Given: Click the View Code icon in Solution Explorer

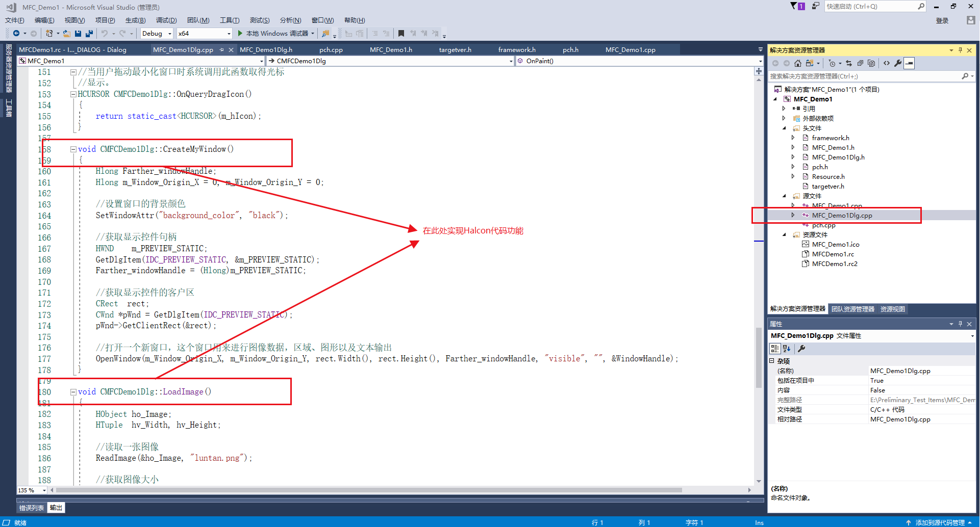Looking at the screenshot, I should [x=887, y=63].
